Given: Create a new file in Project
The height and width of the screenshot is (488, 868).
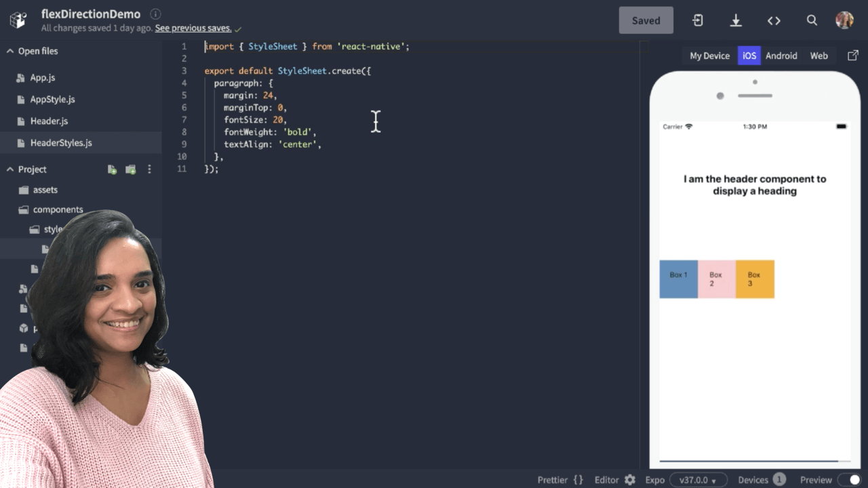Looking at the screenshot, I should point(112,169).
